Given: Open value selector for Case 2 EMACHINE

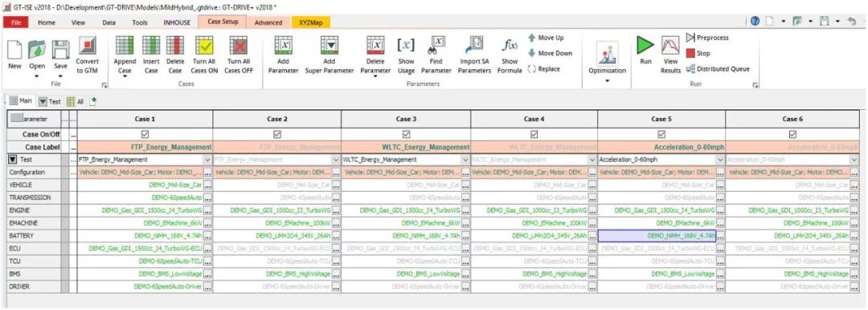Looking at the screenshot, I should (336, 223).
